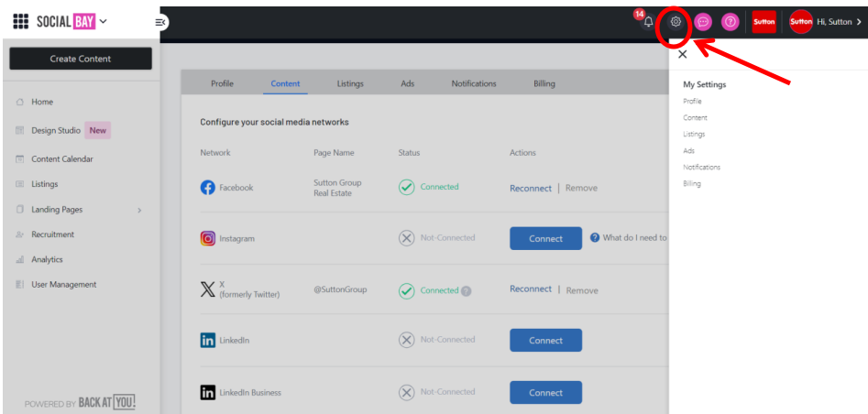Remove the X (Twitter) connection
This screenshot has height=414, width=868.
click(x=582, y=290)
